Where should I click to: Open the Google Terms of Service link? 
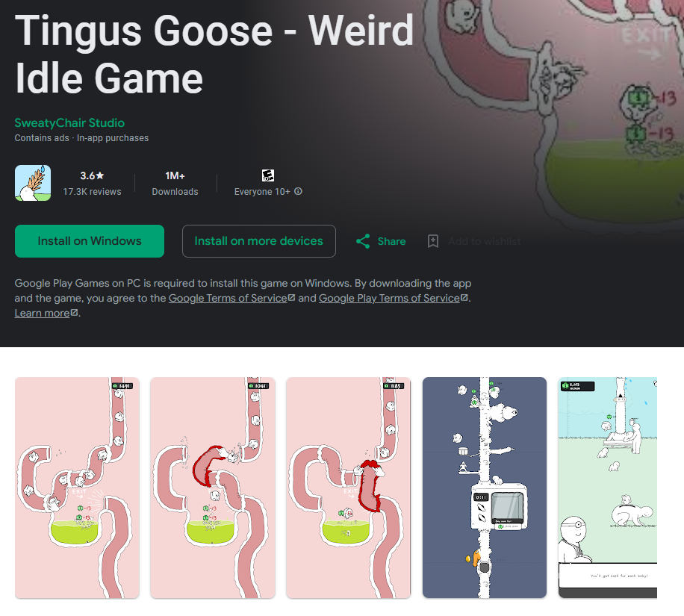point(228,298)
